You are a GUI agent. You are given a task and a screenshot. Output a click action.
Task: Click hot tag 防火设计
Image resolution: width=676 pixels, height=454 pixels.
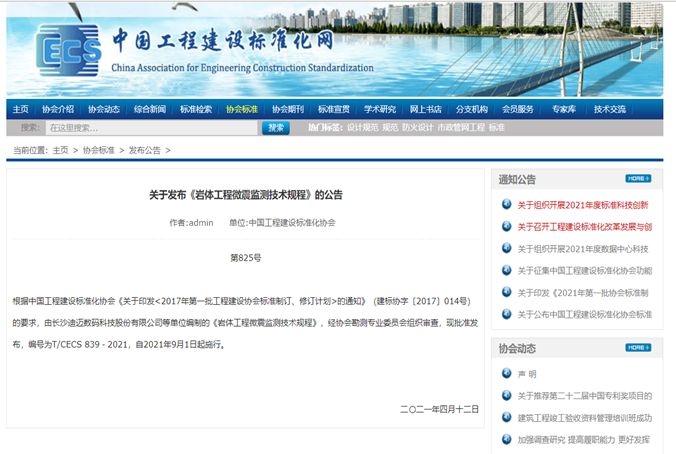pos(417,128)
